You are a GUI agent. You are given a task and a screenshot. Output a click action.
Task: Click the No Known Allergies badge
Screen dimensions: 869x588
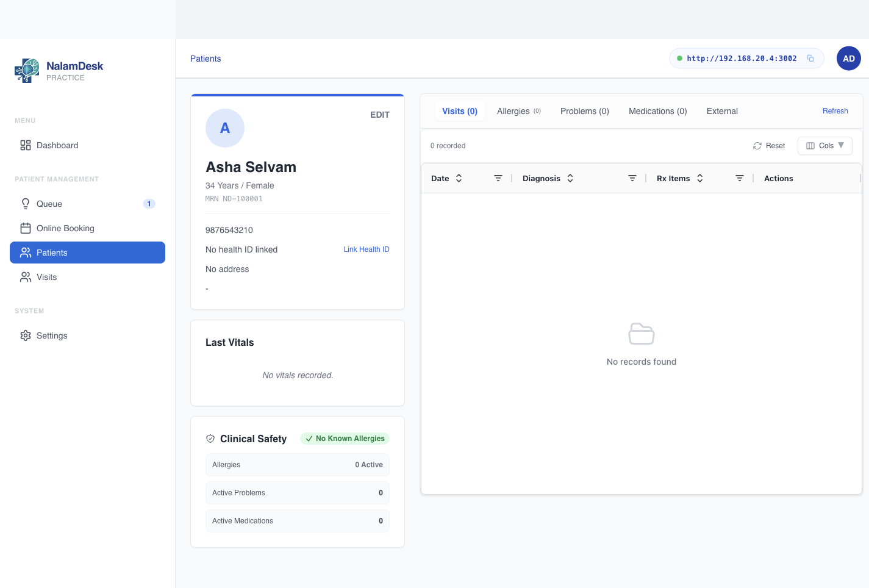coord(345,439)
